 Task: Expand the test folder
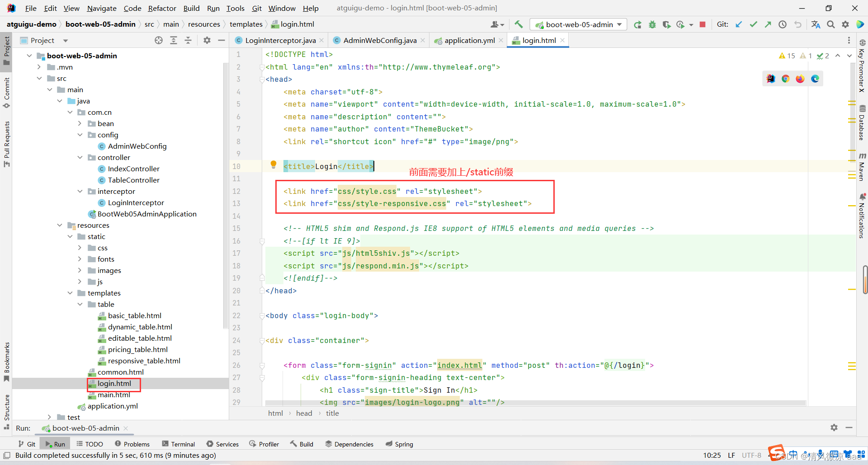click(49, 417)
